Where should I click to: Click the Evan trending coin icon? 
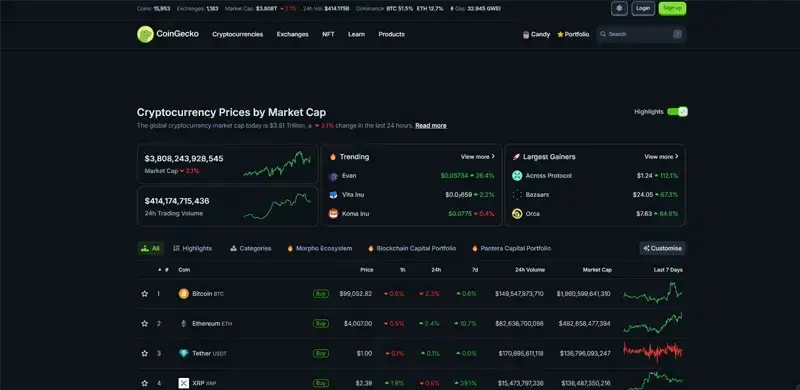333,176
